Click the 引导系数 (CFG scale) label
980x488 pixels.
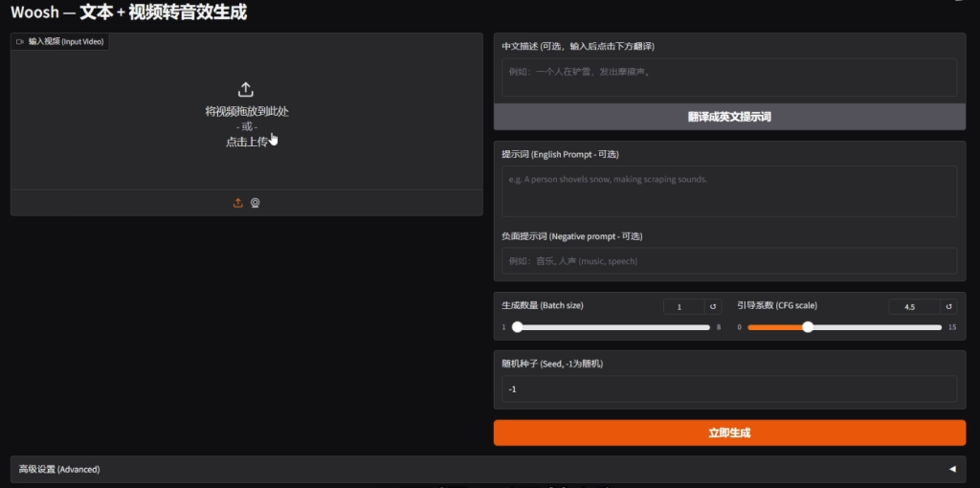(x=777, y=305)
